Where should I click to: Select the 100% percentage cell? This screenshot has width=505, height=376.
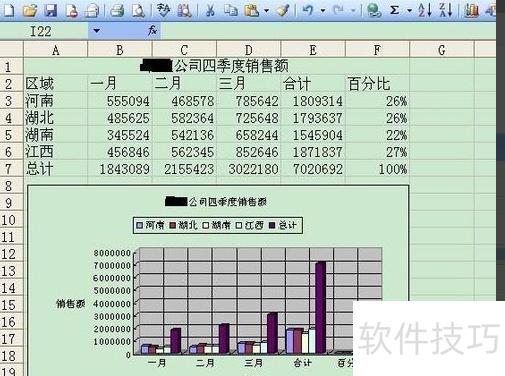377,169
